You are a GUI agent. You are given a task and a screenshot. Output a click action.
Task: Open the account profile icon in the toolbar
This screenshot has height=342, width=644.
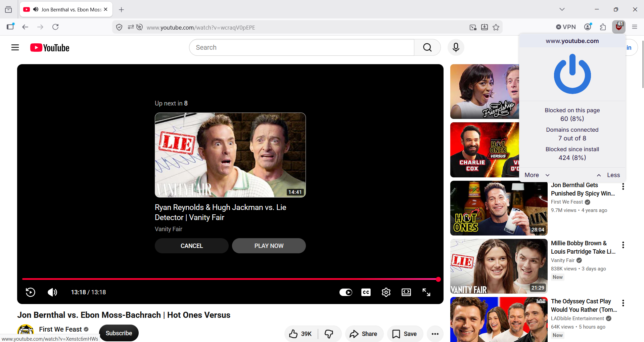click(588, 27)
